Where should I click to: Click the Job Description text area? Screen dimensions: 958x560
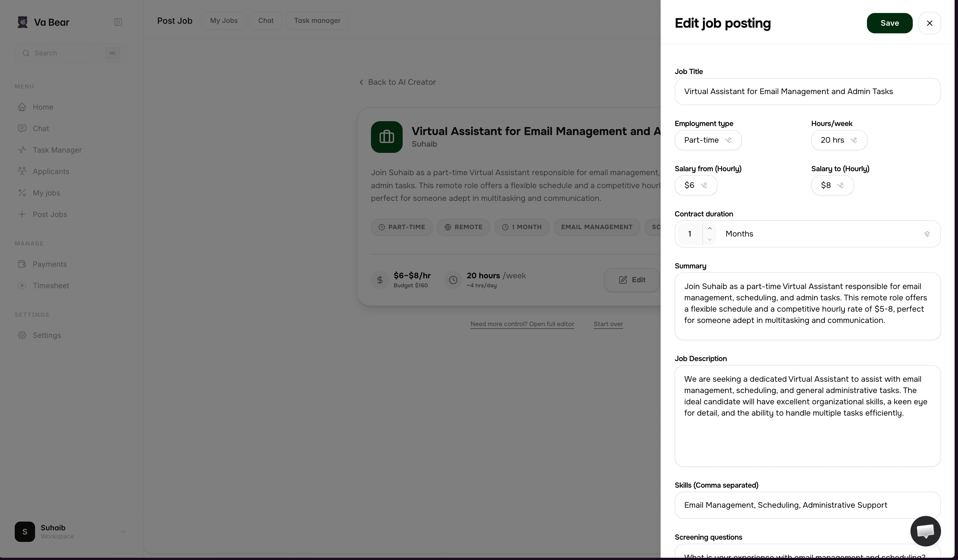[x=808, y=416]
